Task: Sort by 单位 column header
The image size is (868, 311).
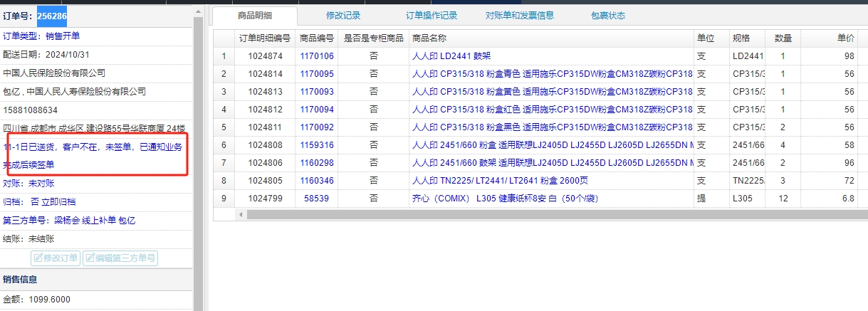Action: point(712,38)
